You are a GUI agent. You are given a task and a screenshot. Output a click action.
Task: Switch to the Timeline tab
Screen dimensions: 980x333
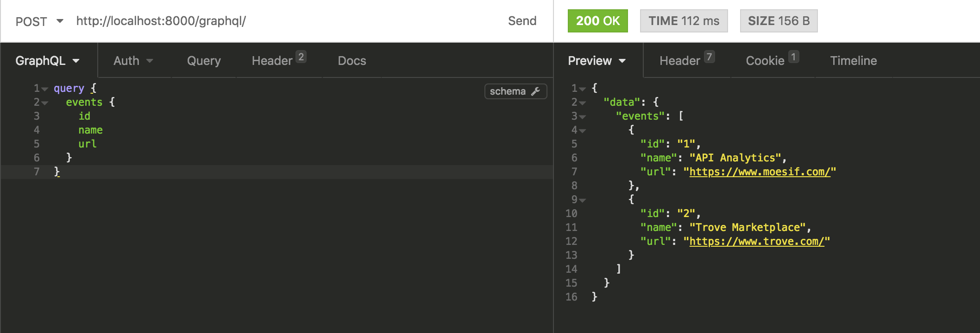pyautogui.click(x=854, y=61)
